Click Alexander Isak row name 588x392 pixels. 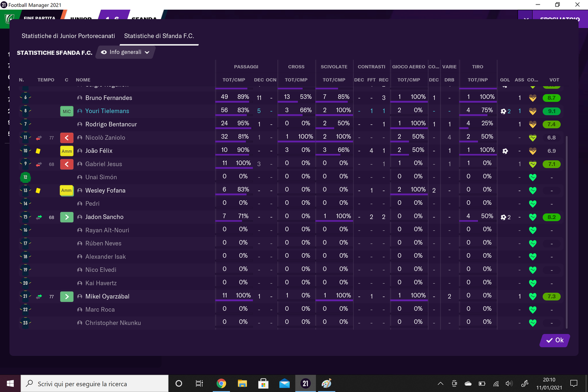point(105,257)
